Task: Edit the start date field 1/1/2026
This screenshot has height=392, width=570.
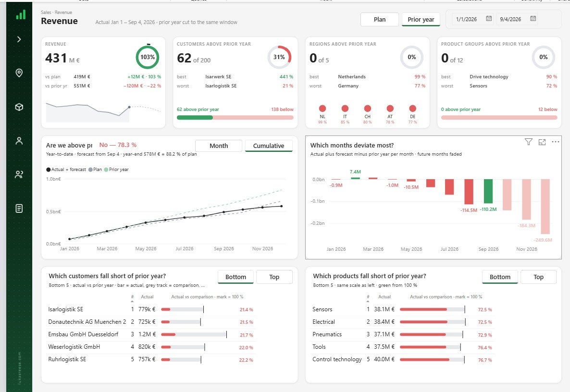Action: [466, 19]
